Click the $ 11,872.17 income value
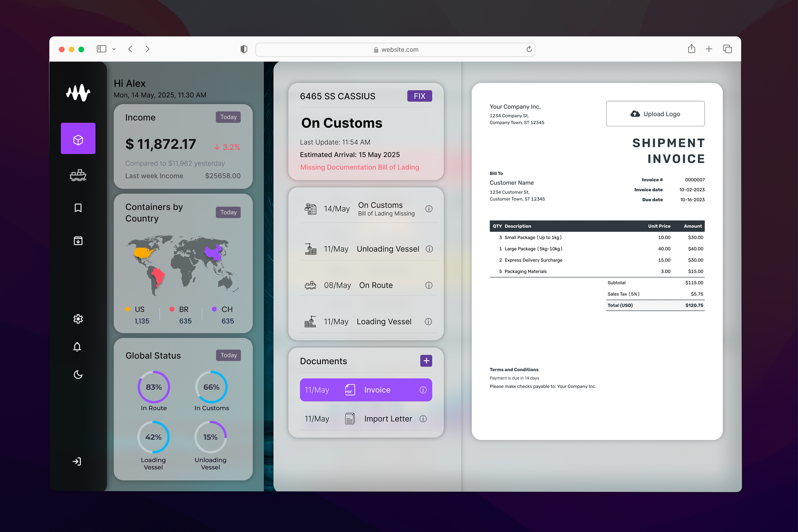 (161, 144)
